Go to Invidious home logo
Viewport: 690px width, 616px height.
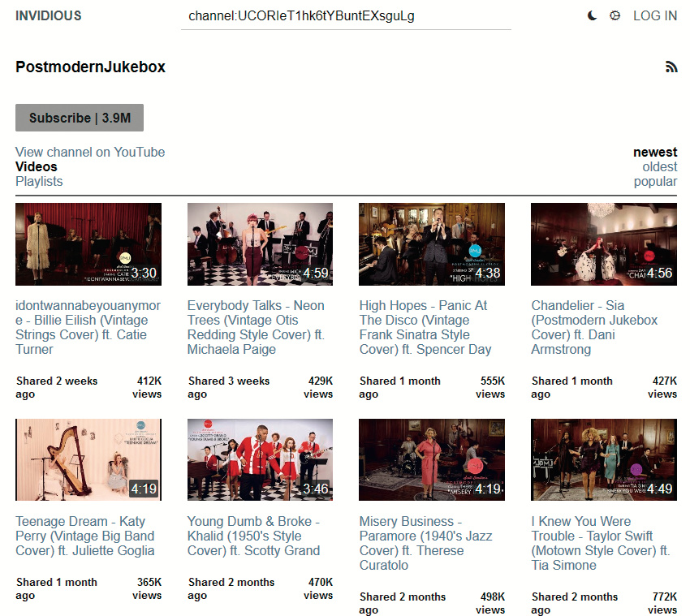(49, 16)
